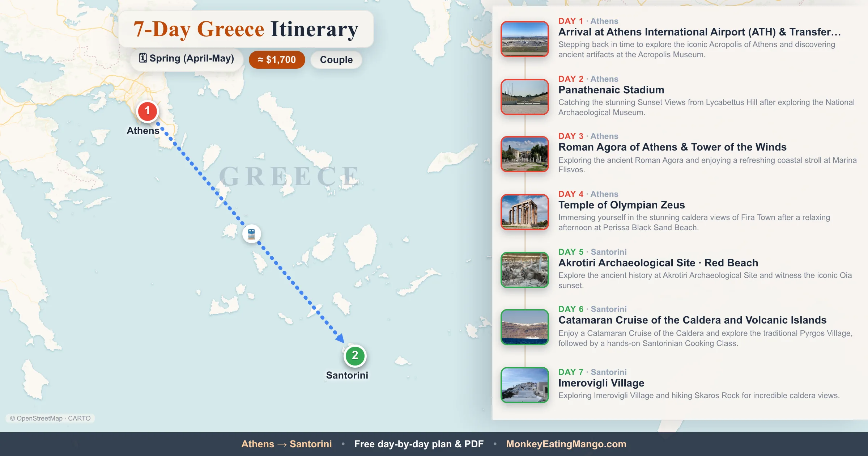Click the DAY 3 · Athens label
This screenshot has width=868, height=456.
coord(588,136)
